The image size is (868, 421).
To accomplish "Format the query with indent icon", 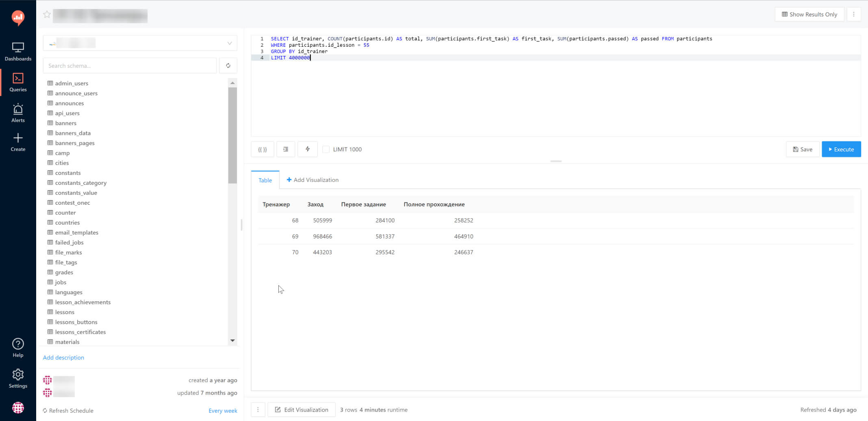I will (x=286, y=149).
